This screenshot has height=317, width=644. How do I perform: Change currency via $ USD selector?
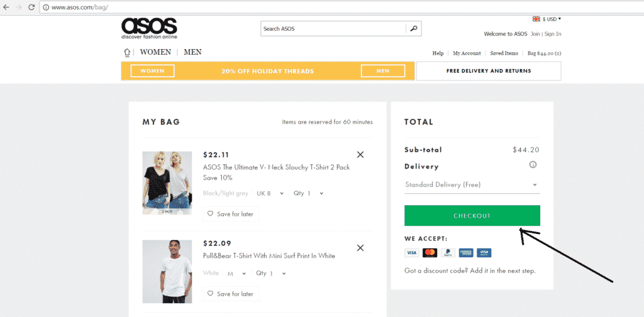(x=547, y=19)
